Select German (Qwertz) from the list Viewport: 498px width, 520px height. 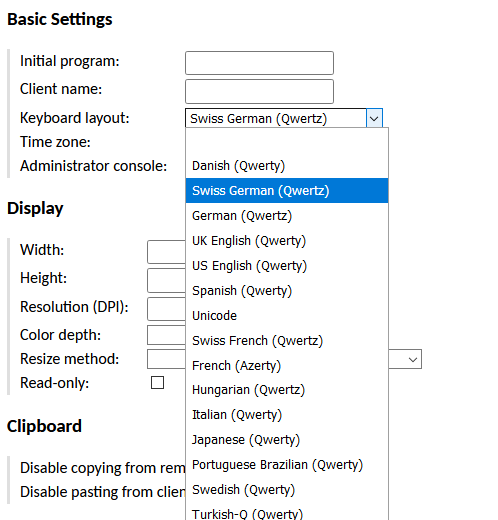pos(287,216)
